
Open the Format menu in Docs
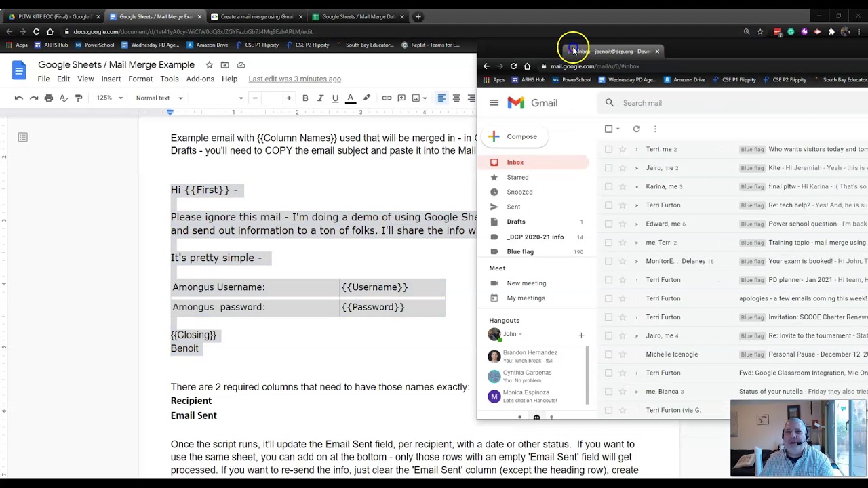140,79
